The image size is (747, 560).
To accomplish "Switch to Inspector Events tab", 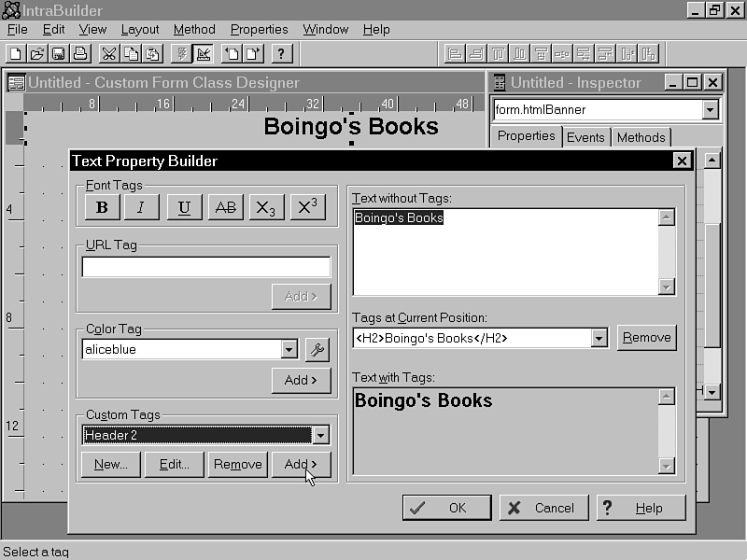I will (585, 137).
